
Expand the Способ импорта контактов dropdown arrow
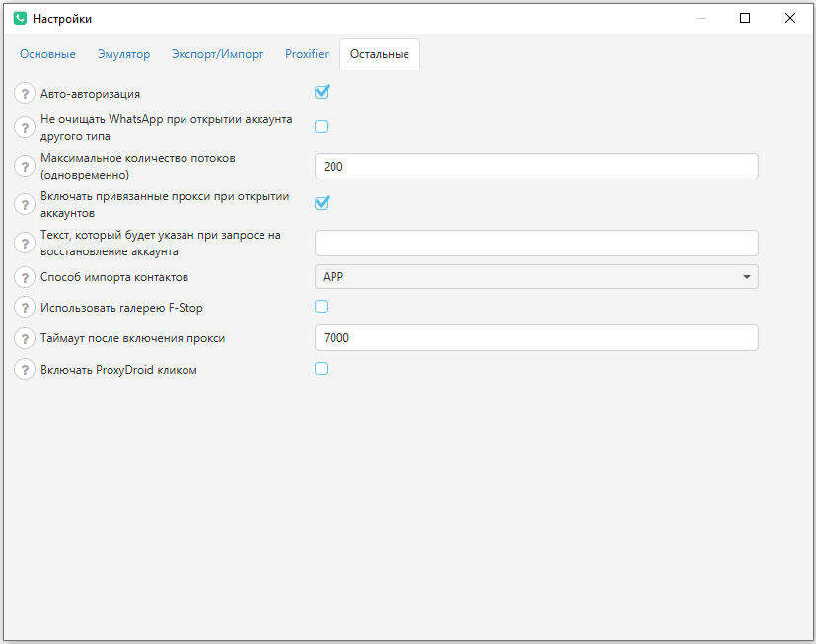[746, 277]
